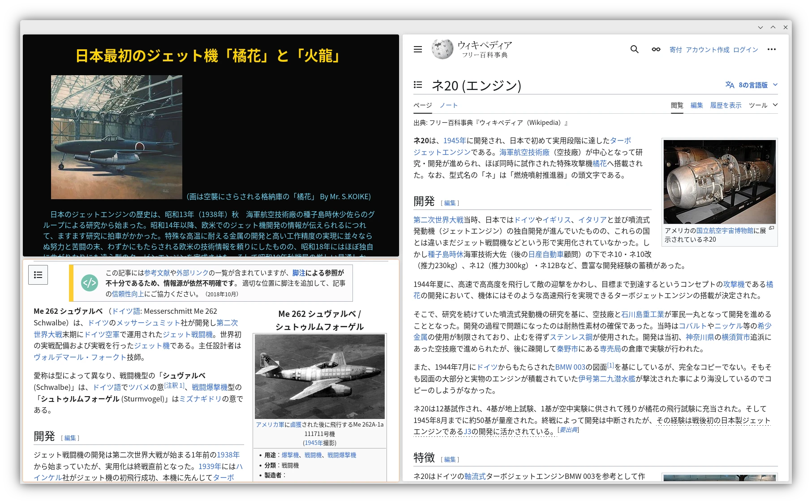812x504 pixels.
Task: Switch to the ノート tab
Action: point(448,105)
